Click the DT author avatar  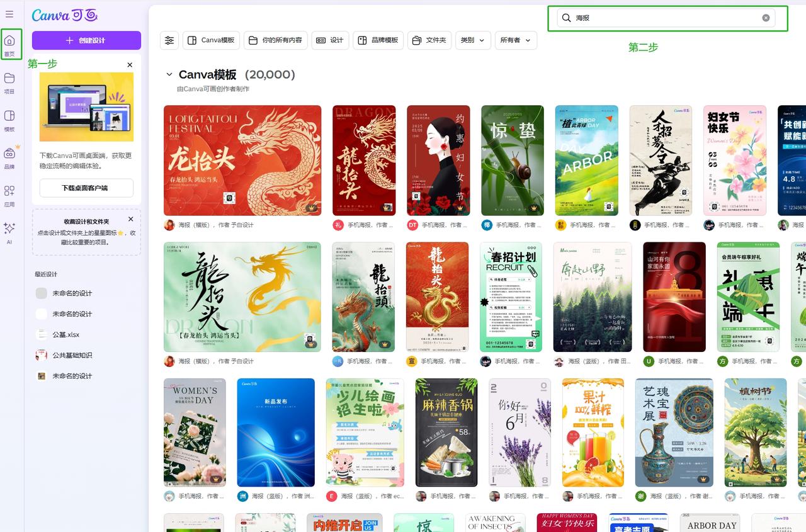point(412,225)
